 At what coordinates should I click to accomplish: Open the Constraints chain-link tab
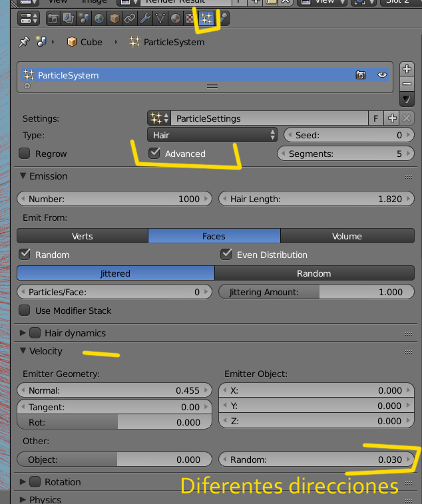pos(129,18)
